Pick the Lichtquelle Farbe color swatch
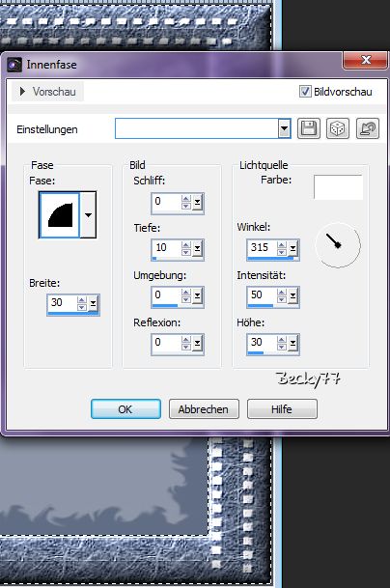Screen dimensions: 390x588 [338, 187]
